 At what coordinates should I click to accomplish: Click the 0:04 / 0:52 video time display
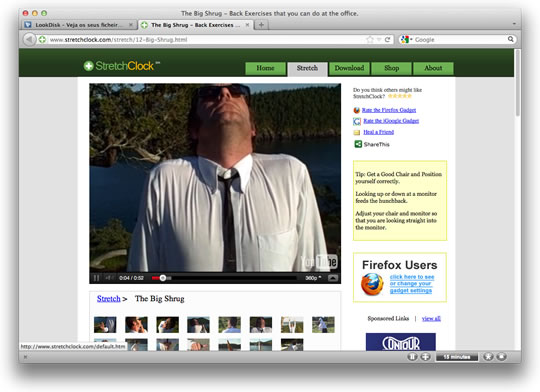(x=131, y=278)
